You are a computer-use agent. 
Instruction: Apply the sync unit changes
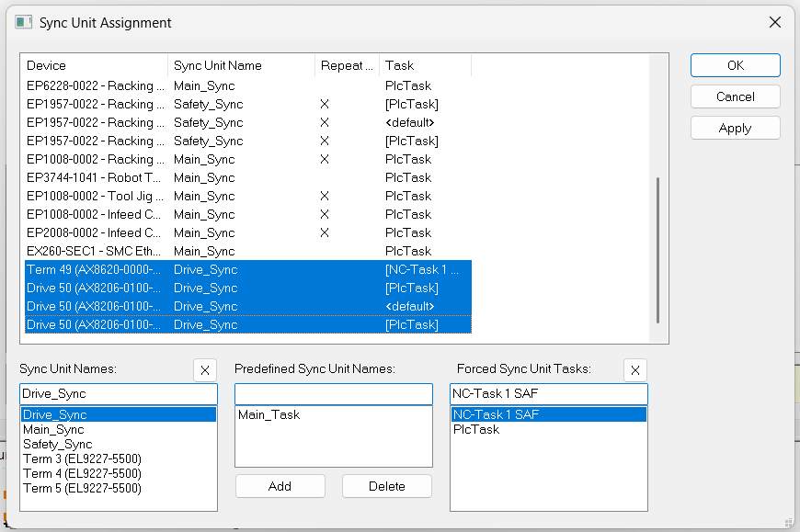click(x=736, y=128)
